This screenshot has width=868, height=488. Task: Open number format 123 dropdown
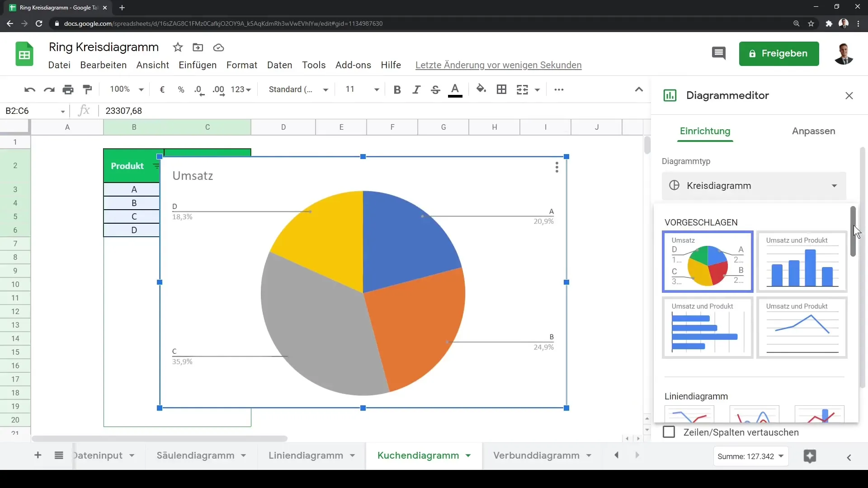[x=241, y=89]
